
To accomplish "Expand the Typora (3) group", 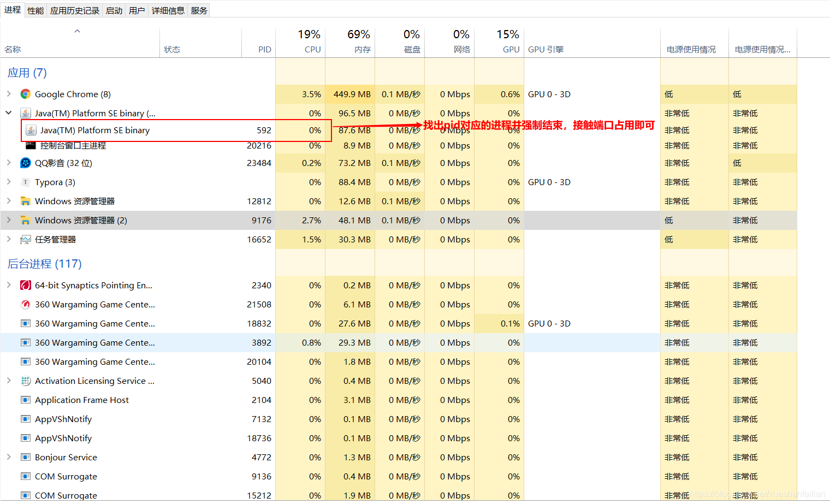I will click(9, 182).
